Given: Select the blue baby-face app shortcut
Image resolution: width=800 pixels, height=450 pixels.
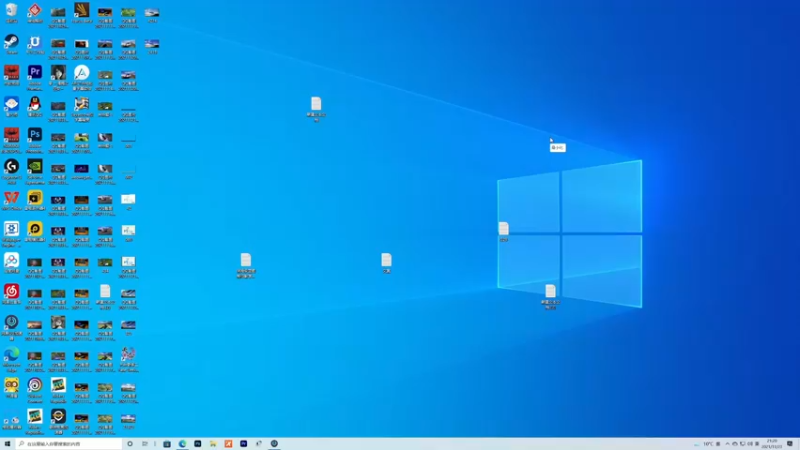Looking at the screenshot, I should (11, 106).
